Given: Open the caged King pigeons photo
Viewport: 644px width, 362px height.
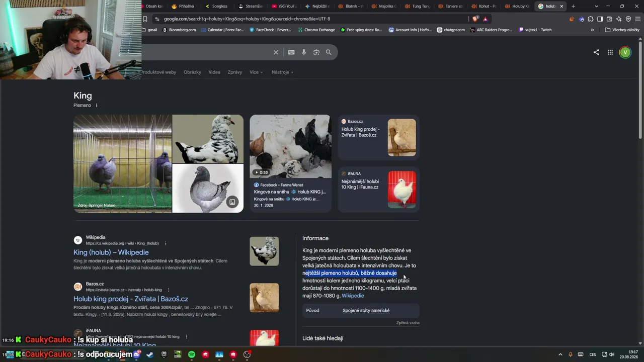Looking at the screenshot, I should coord(123,163).
